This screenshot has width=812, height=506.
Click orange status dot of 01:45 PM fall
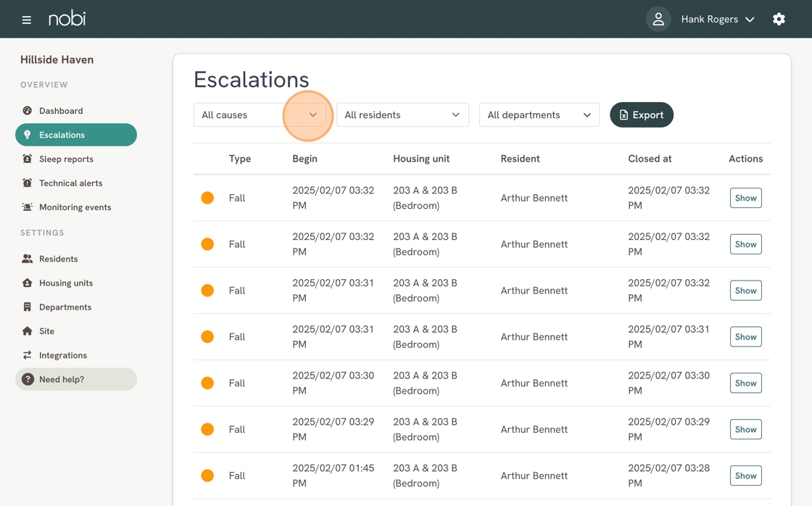coord(207,476)
